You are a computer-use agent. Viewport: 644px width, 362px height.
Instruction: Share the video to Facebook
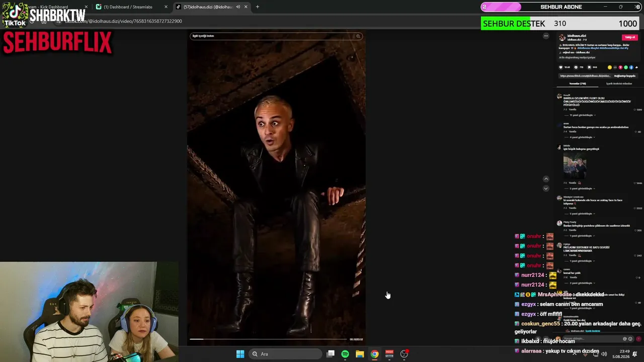[x=631, y=67]
